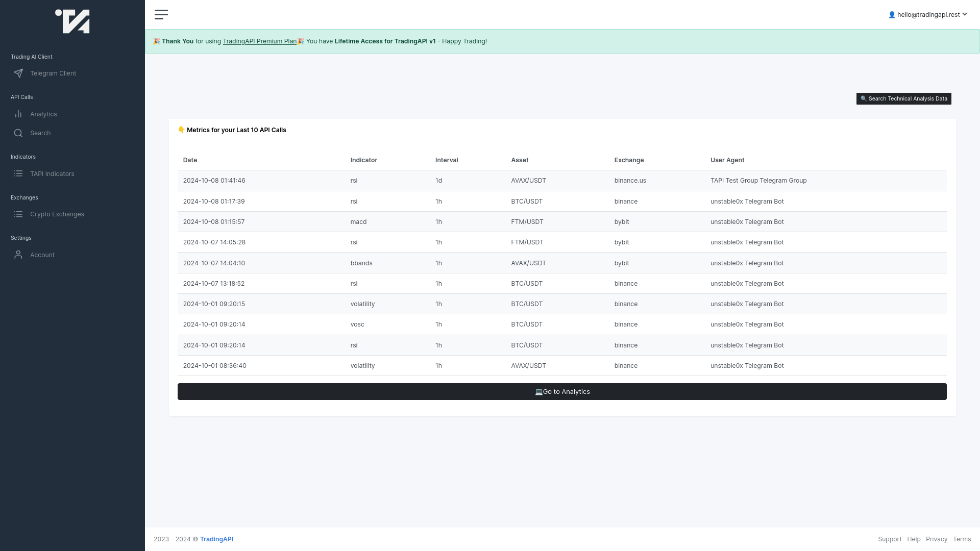Click the Telegram Client paper plane icon
The image size is (980, 551).
click(x=18, y=73)
